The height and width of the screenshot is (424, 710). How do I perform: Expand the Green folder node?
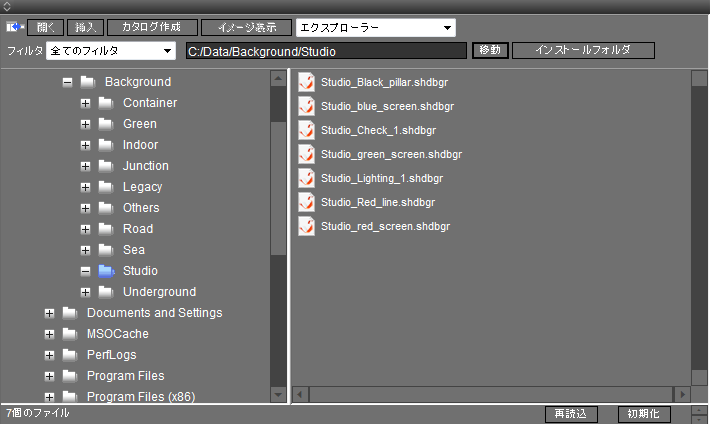click(x=85, y=124)
